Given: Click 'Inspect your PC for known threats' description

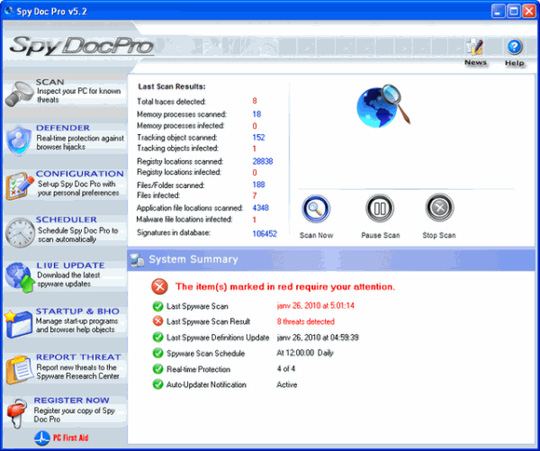Looking at the screenshot, I should (x=79, y=95).
